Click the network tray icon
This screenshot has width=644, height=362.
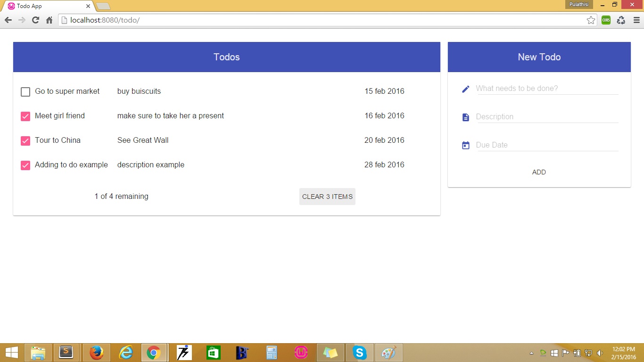point(588,353)
